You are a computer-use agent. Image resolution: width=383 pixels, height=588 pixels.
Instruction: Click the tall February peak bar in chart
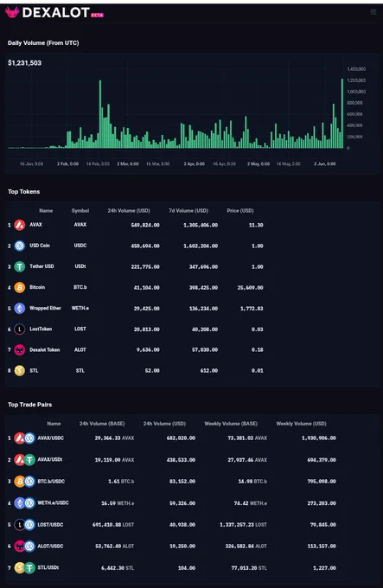point(100,114)
